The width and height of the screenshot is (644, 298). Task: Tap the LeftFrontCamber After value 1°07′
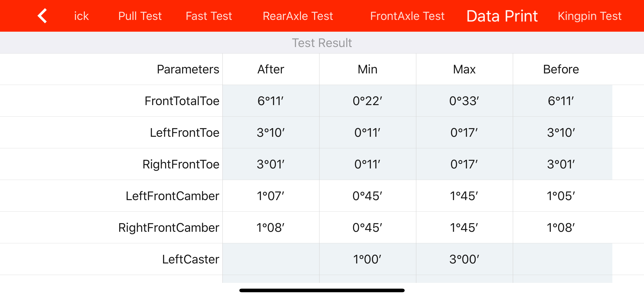(x=271, y=196)
